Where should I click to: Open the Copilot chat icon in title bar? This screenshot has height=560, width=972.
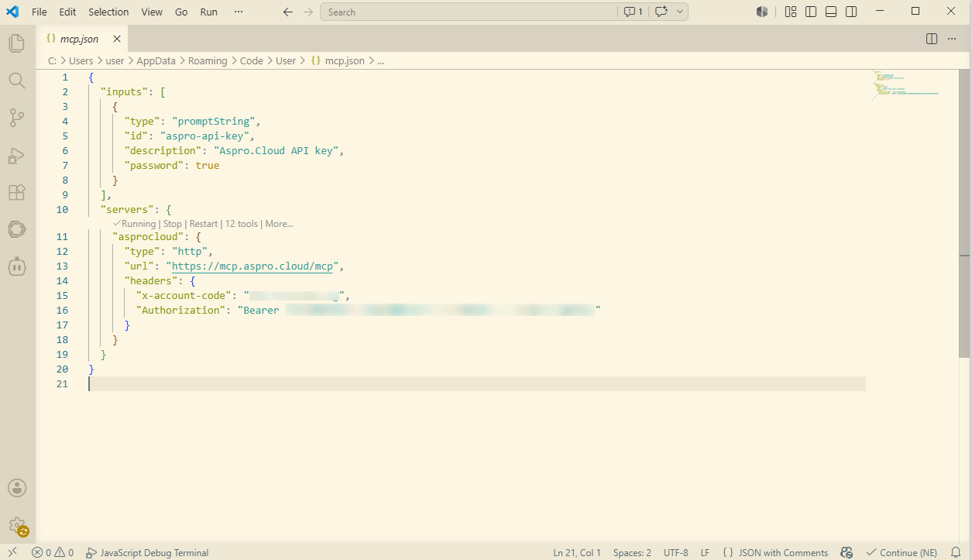coord(661,12)
